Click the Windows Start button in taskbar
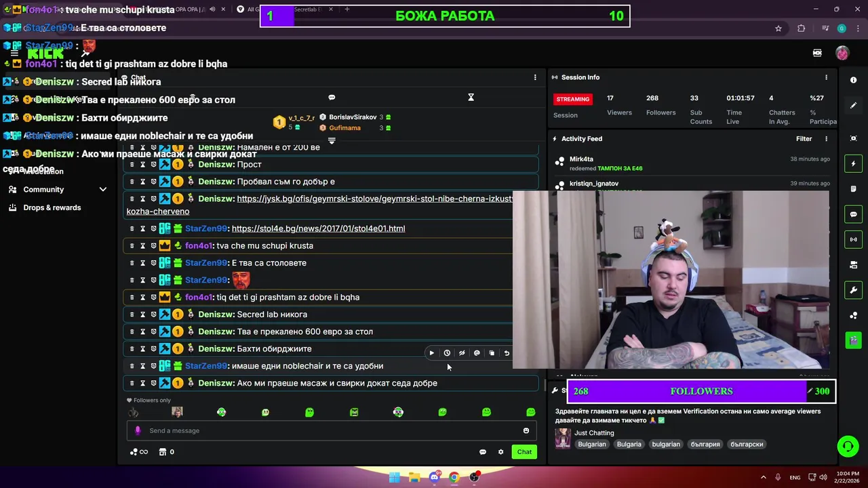Viewport: 868px width, 488px height. [395, 477]
